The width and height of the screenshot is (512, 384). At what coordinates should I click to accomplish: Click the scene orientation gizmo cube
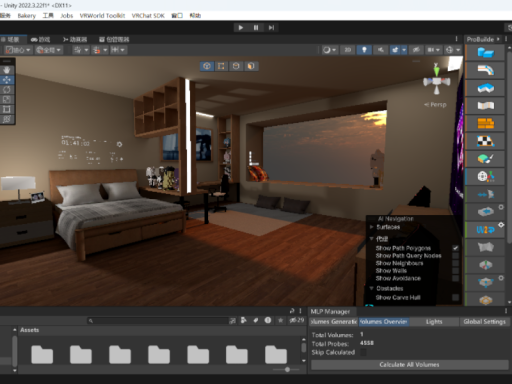coord(437,81)
